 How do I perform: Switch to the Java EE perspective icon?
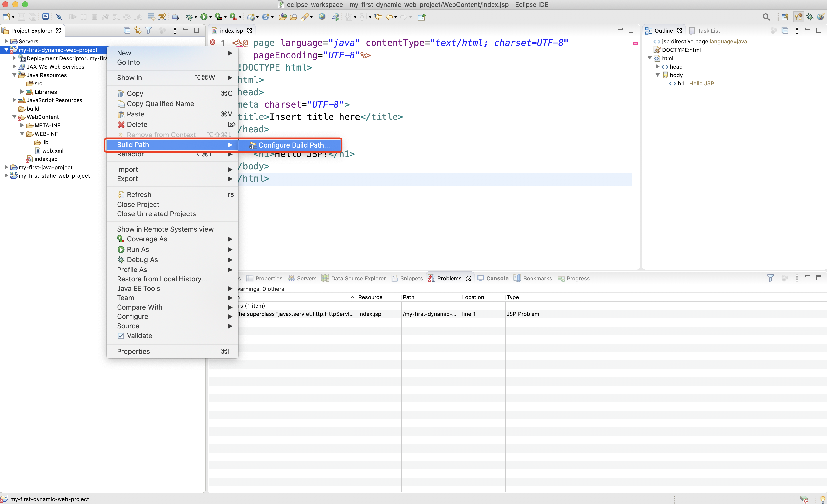(x=798, y=17)
